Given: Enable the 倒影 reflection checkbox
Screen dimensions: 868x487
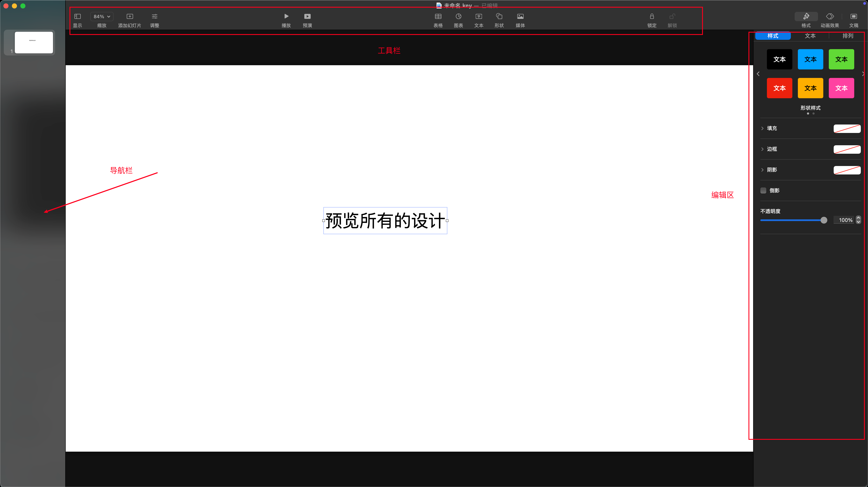Looking at the screenshot, I should click(x=764, y=191).
